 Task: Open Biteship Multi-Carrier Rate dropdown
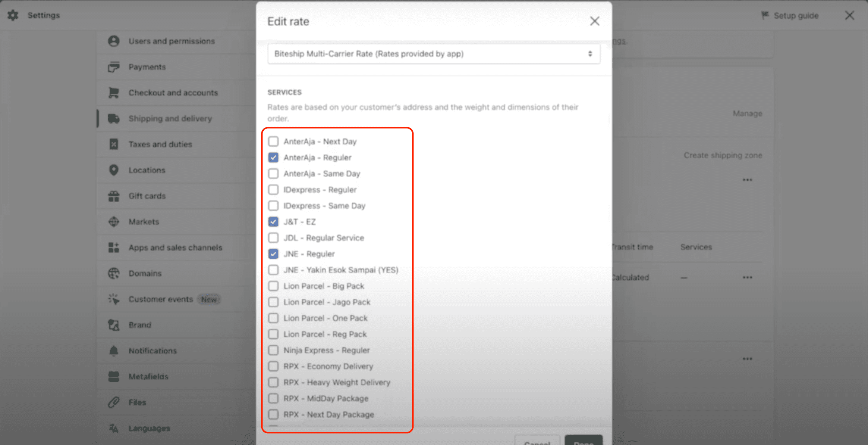tap(434, 54)
